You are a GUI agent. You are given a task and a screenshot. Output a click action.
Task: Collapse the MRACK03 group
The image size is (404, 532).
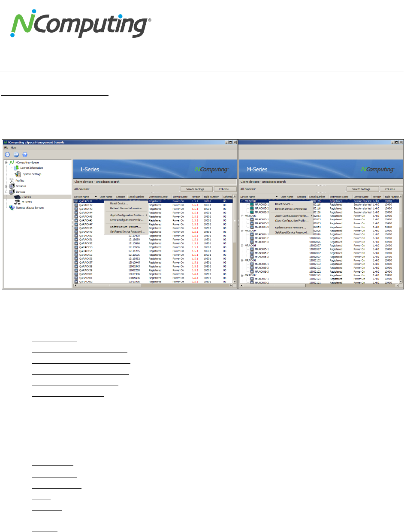pyautogui.click(x=242, y=216)
